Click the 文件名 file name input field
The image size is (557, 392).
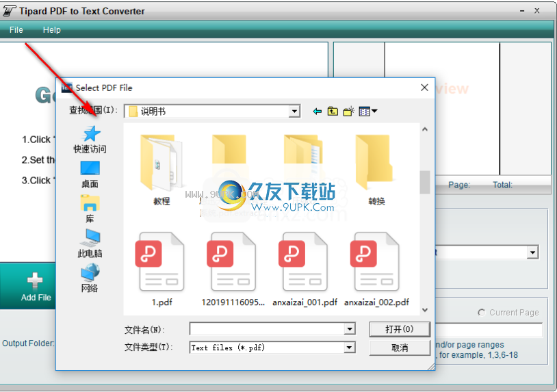[267, 329]
